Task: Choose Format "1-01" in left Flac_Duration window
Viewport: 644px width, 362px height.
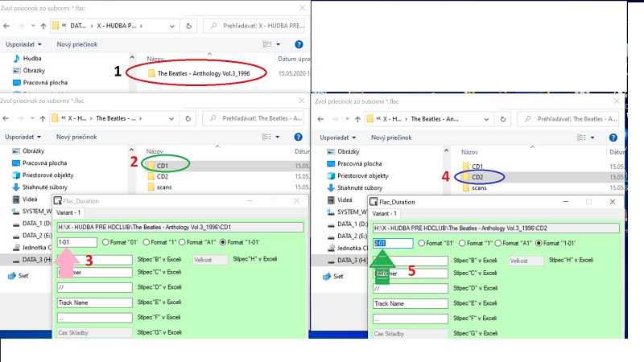Action: point(223,243)
